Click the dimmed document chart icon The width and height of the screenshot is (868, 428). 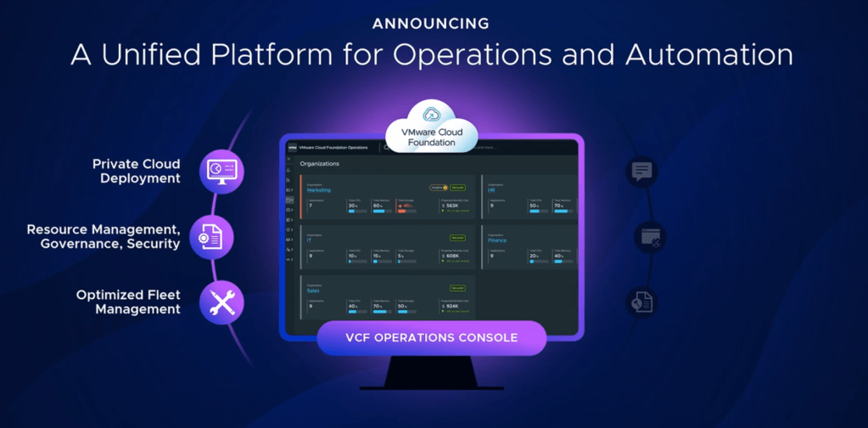[x=641, y=302]
